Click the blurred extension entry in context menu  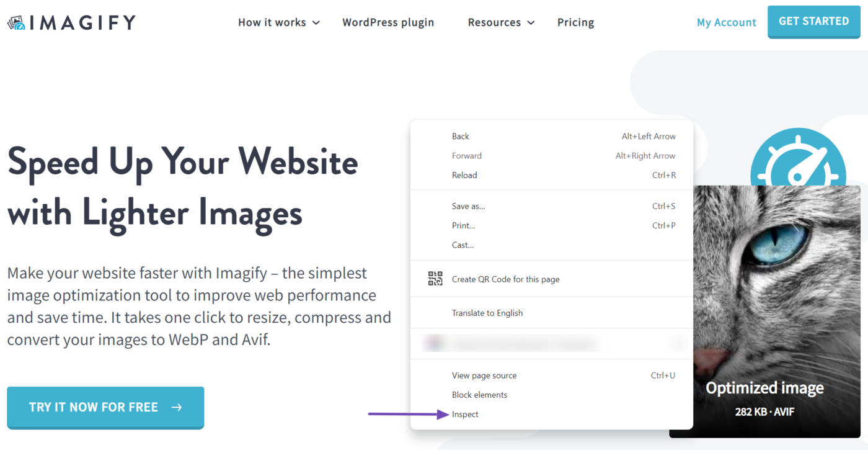(552, 343)
